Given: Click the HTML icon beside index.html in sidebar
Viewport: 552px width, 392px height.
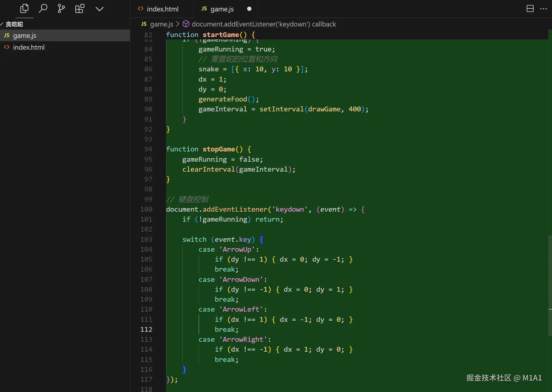Looking at the screenshot, I should tap(7, 47).
